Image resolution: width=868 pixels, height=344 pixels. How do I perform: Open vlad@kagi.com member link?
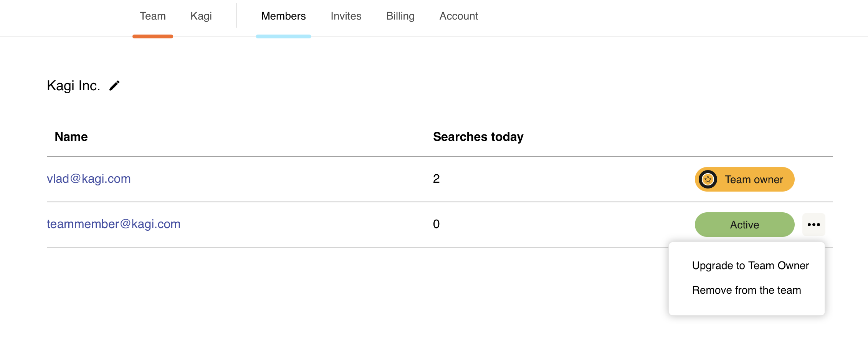89,179
